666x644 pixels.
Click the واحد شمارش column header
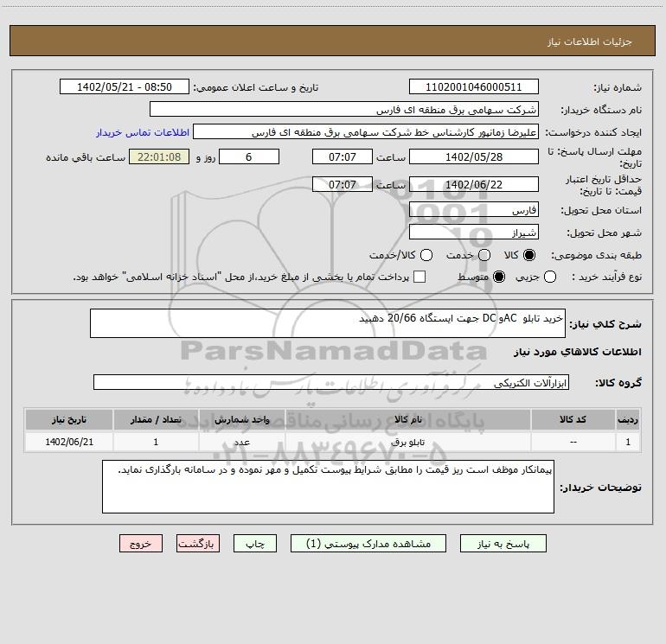click(x=241, y=419)
